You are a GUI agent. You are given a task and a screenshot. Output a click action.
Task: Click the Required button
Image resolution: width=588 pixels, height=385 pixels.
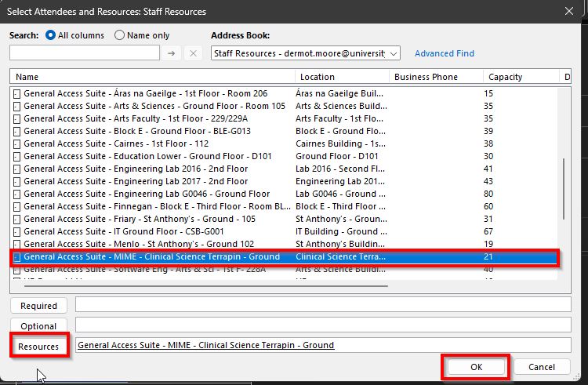(39, 306)
